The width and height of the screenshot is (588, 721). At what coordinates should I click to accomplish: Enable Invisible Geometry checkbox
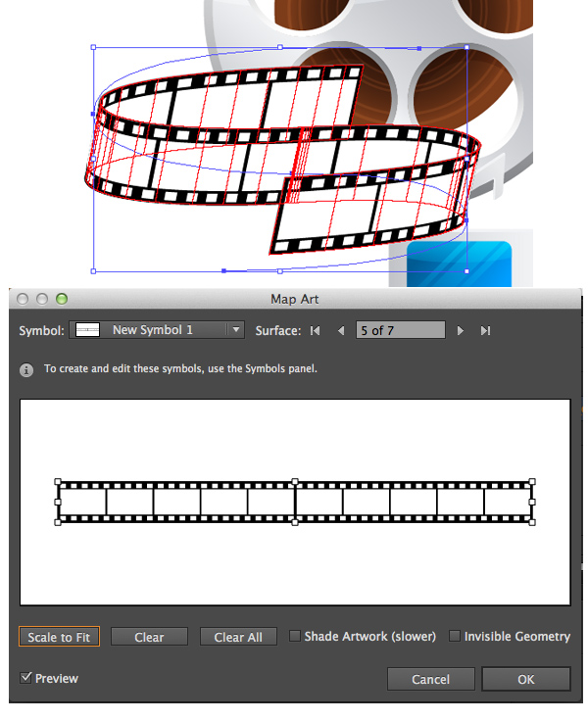[454, 636]
